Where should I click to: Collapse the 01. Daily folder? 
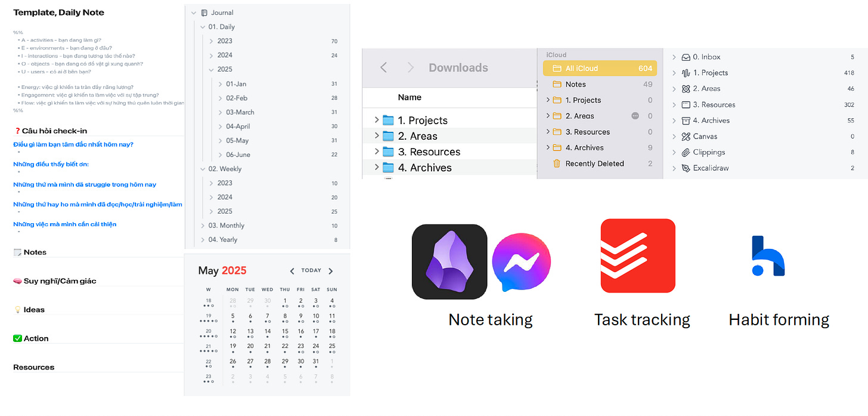[203, 27]
